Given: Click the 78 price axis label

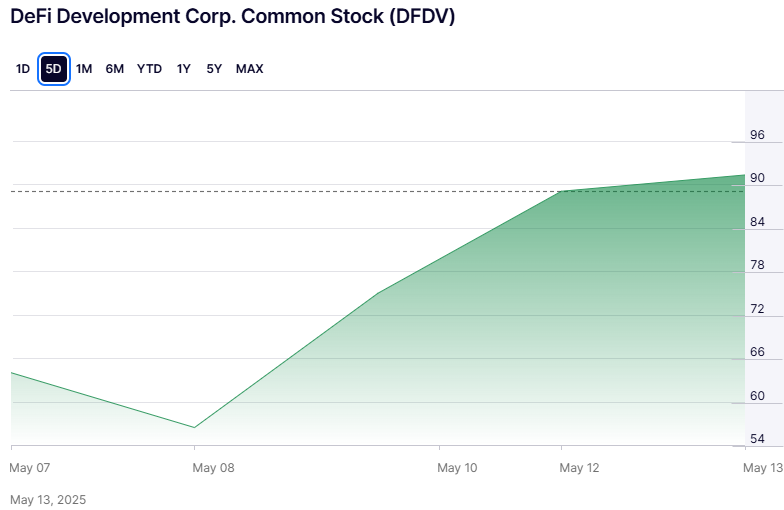Looking at the screenshot, I should pyautogui.click(x=757, y=265).
